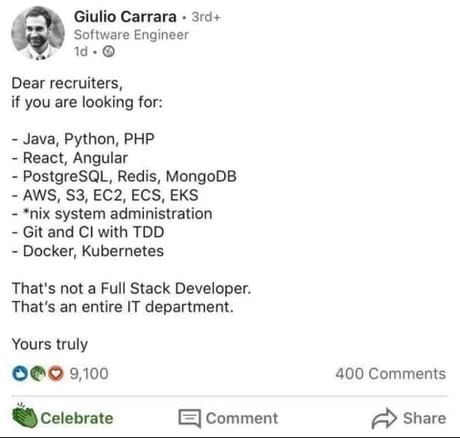The image size is (460, 438).
Task: View the 9,100 reactions list
Action: 89,374
